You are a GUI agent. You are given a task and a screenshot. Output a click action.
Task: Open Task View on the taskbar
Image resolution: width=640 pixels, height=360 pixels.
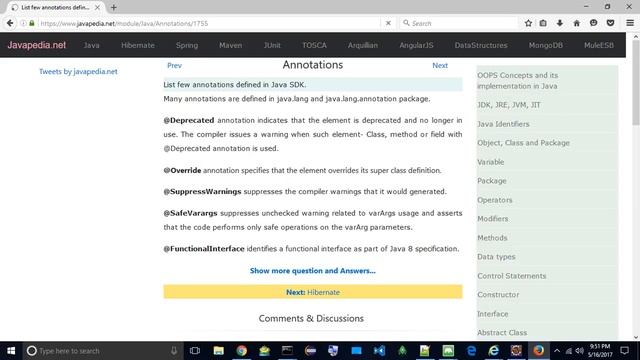(x=195, y=351)
